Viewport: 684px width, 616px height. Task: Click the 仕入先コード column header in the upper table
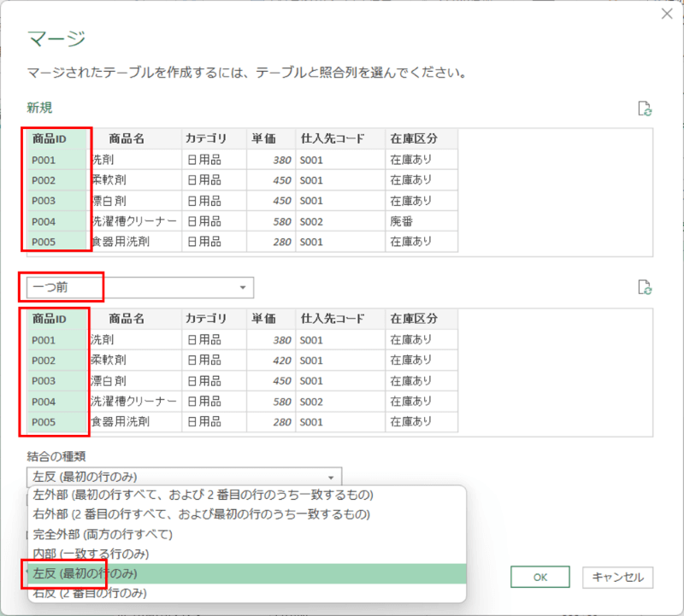[x=331, y=138]
